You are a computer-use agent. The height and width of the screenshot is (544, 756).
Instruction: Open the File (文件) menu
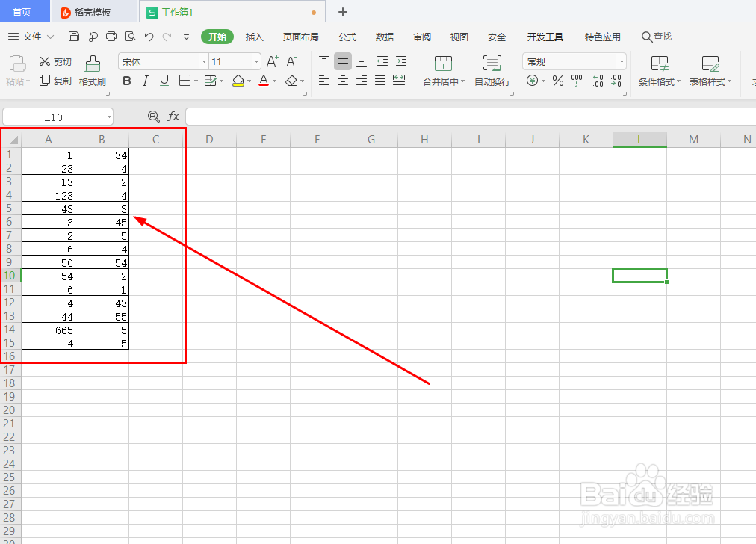coord(31,37)
